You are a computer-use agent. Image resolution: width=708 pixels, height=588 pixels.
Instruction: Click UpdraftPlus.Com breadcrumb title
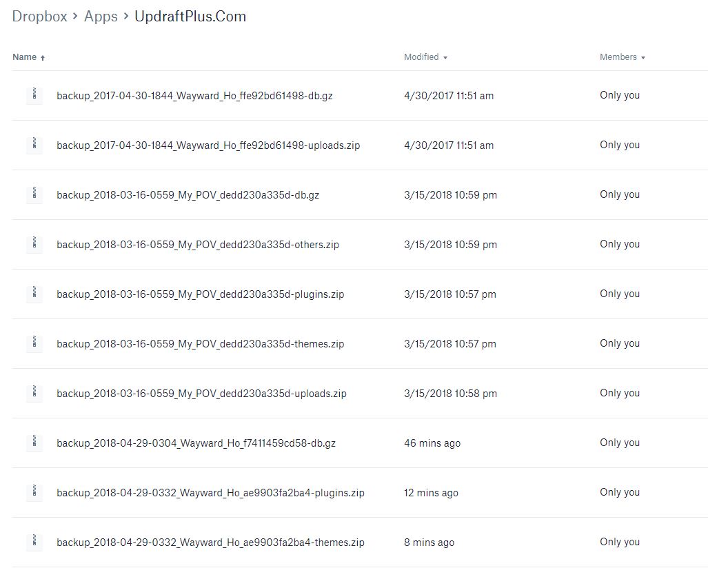tap(190, 17)
